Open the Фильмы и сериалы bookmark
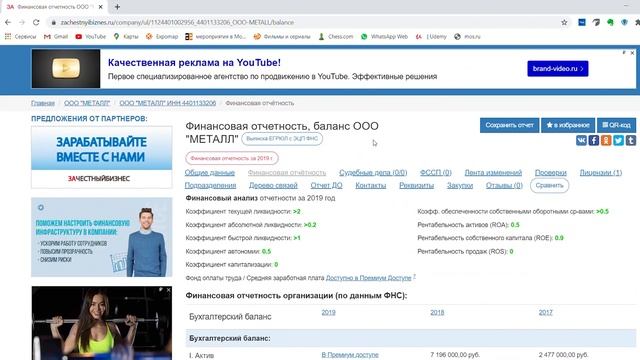The image size is (640, 360). [282, 37]
